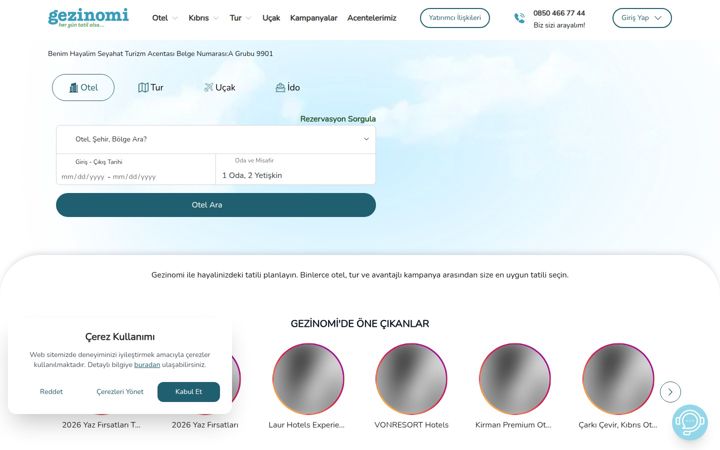Click the 2026 Yaz Fırsatları label
This screenshot has width=720, height=450.
click(205, 425)
